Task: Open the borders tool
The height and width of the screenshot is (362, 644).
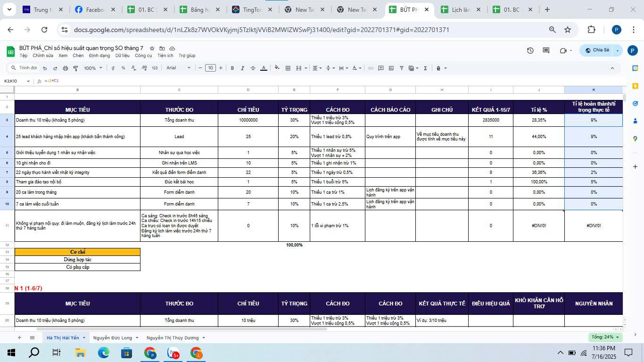Action: [x=288, y=68]
